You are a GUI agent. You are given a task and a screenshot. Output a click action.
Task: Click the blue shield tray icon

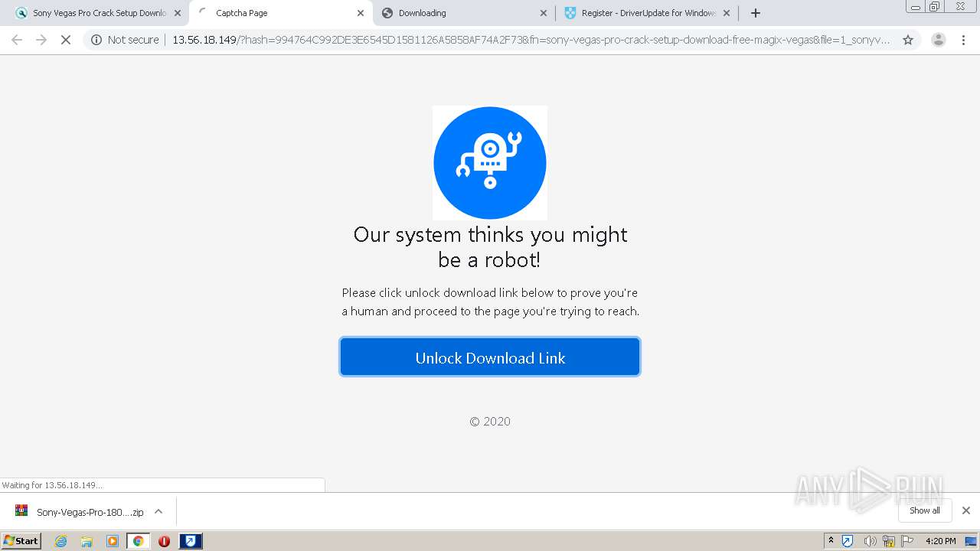(x=848, y=541)
